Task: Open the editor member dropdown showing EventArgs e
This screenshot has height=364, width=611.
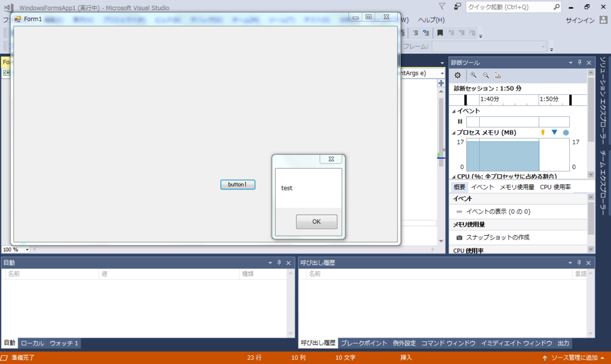Action: 442,73
